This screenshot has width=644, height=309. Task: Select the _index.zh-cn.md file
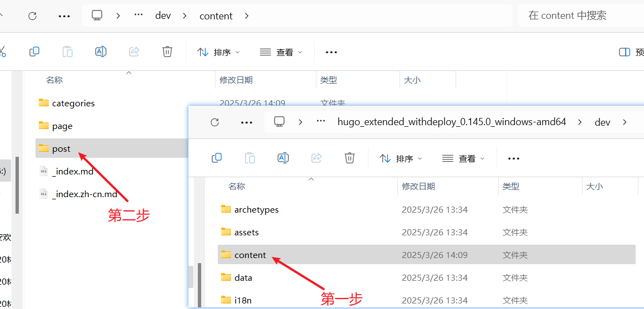pos(84,194)
